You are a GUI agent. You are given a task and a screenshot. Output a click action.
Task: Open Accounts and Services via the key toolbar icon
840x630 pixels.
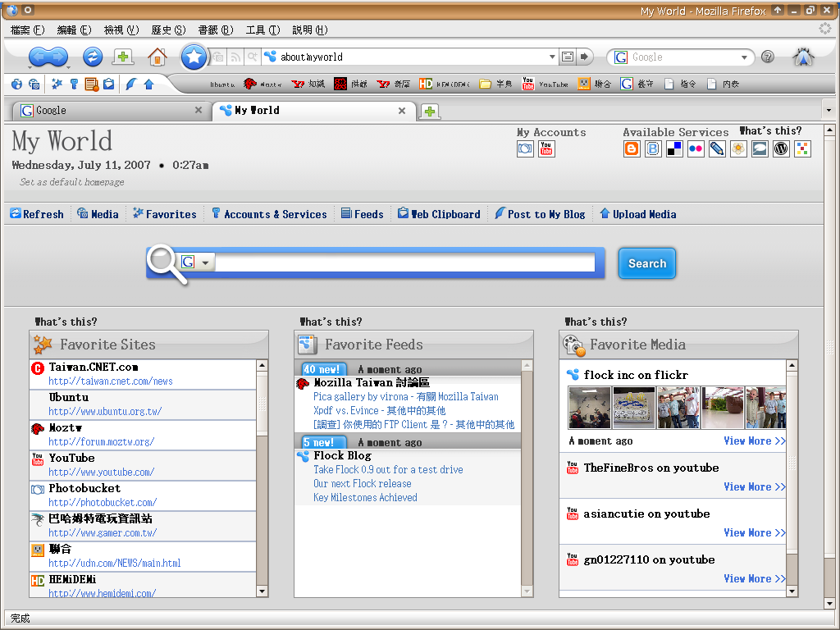click(74, 84)
